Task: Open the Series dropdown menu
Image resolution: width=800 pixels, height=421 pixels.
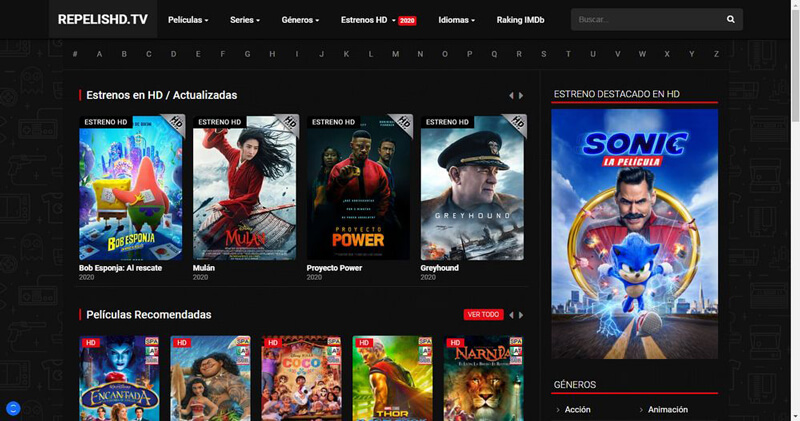Action: (245, 20)
